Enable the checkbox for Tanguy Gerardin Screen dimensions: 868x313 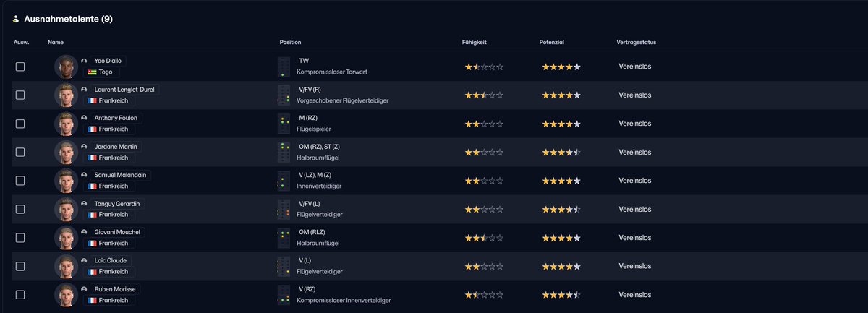click(x=20, y=209)
